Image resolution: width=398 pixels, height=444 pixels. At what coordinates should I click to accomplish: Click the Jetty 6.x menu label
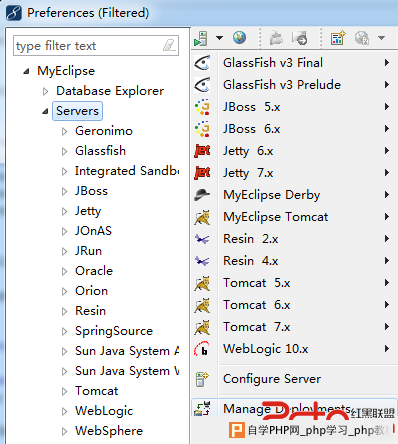(x=248, y=151)
